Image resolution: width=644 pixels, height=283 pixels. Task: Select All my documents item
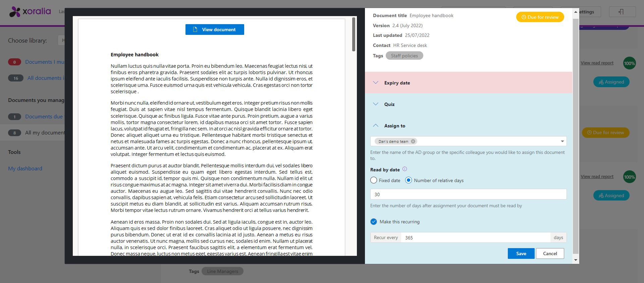[x=45, y=132]
